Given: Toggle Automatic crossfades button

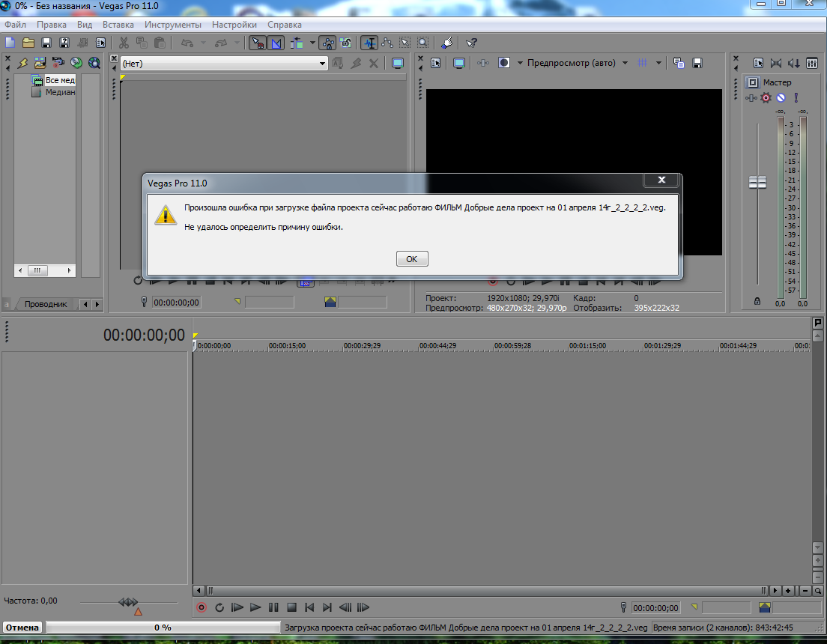Looking at the screenshot, I should point(276,43).
